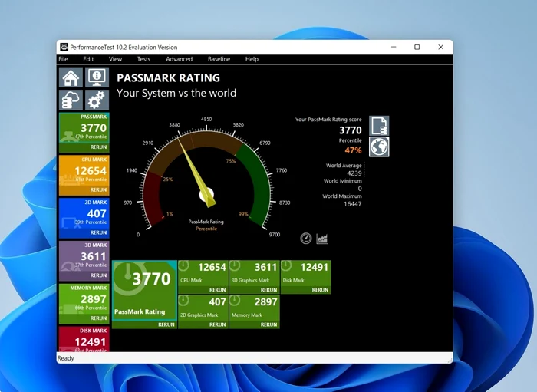The image size is (537, 392).
Task: Open the Home icon in sidebar
Action: pos(71,77)
